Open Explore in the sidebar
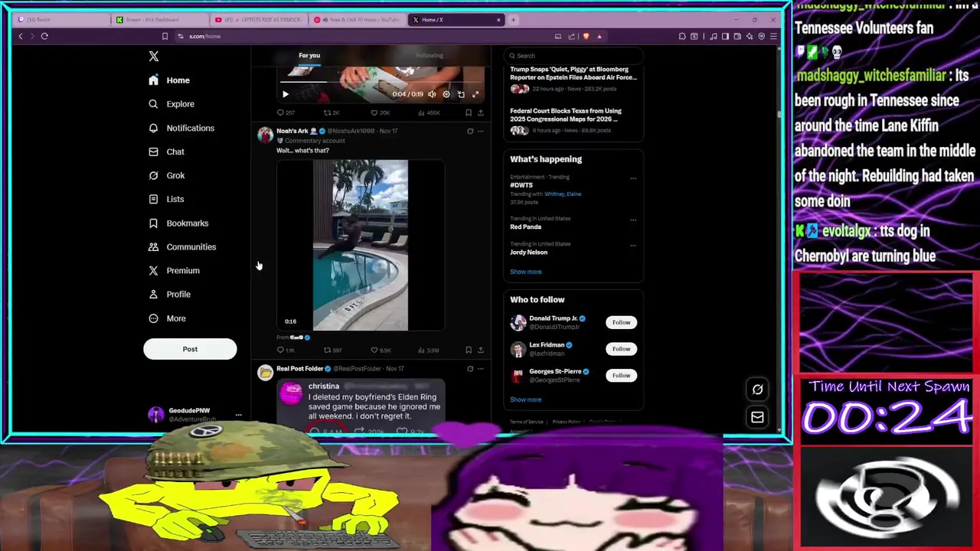980x551 pixels. [171, 104]
